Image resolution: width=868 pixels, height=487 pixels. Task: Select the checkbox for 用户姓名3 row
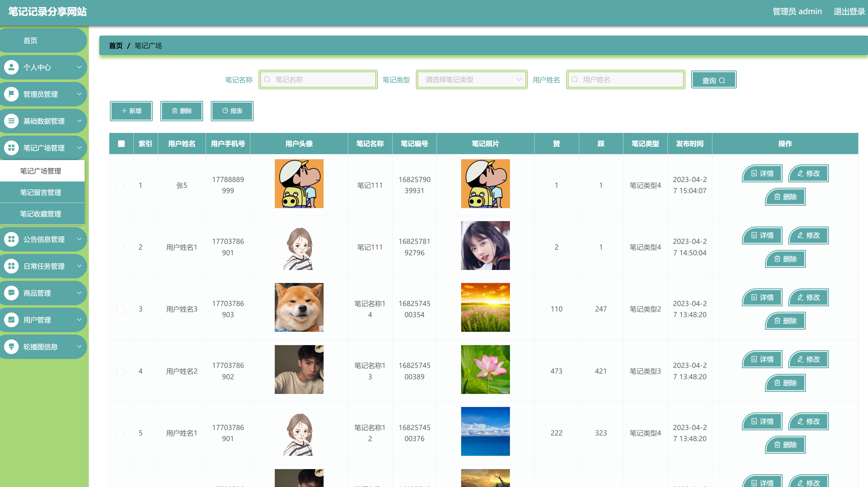[120, 309]
